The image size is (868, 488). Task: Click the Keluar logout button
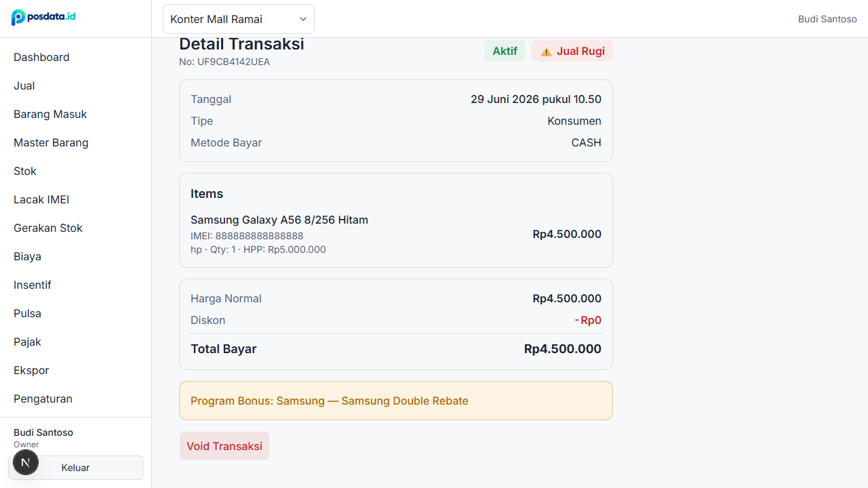(x=75, y=468)
